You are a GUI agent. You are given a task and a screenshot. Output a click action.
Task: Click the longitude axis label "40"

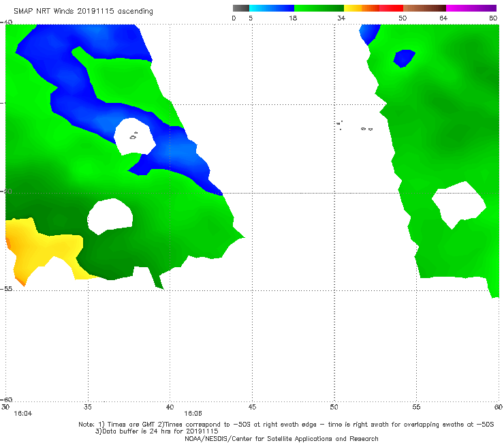tap(170, 407)
